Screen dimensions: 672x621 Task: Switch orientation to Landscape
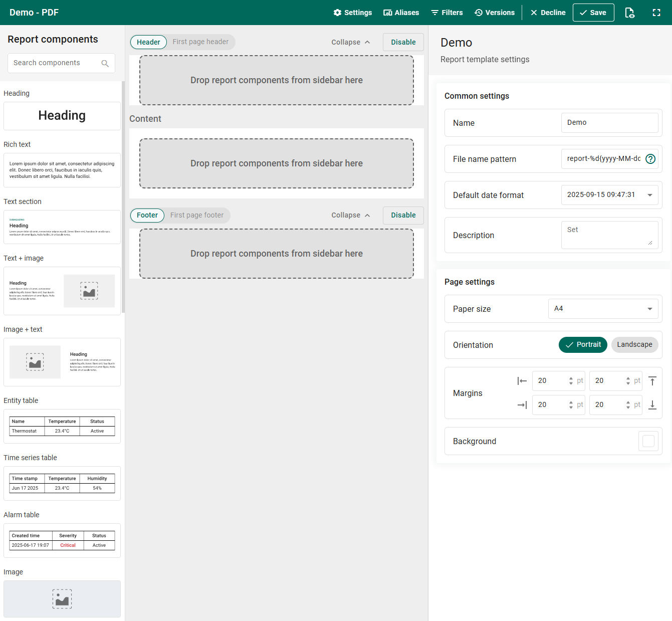click(634, 345)
